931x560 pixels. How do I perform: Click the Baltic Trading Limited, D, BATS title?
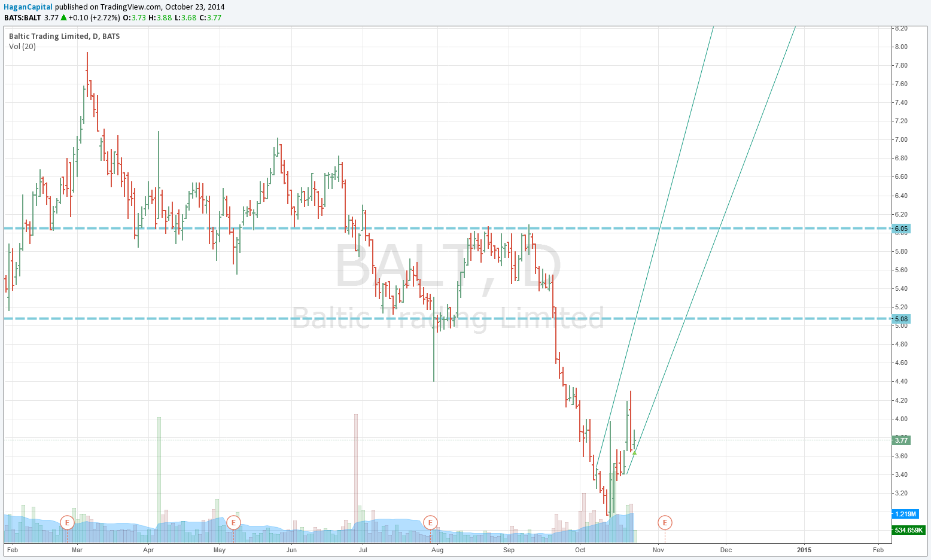pyautogui.click(x=64, y=36)
